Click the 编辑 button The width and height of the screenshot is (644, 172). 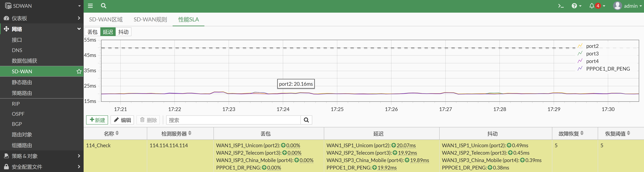tap(122, 120)
